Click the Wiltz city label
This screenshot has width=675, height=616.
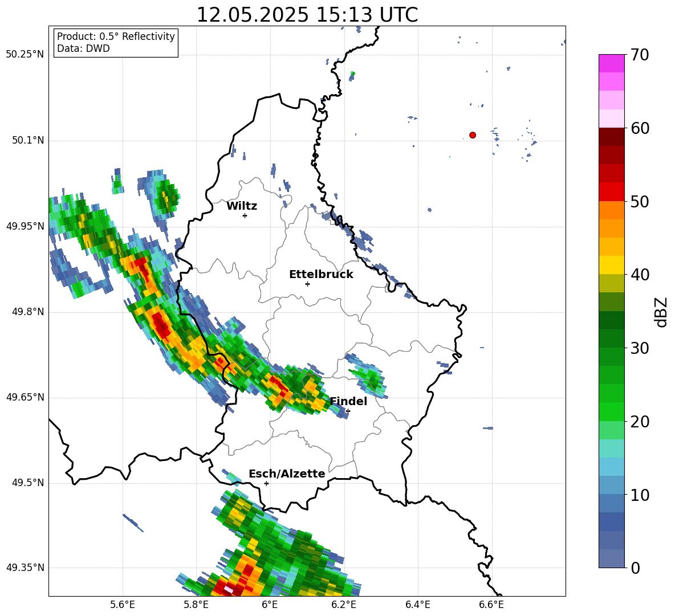(x=242, y=206)
